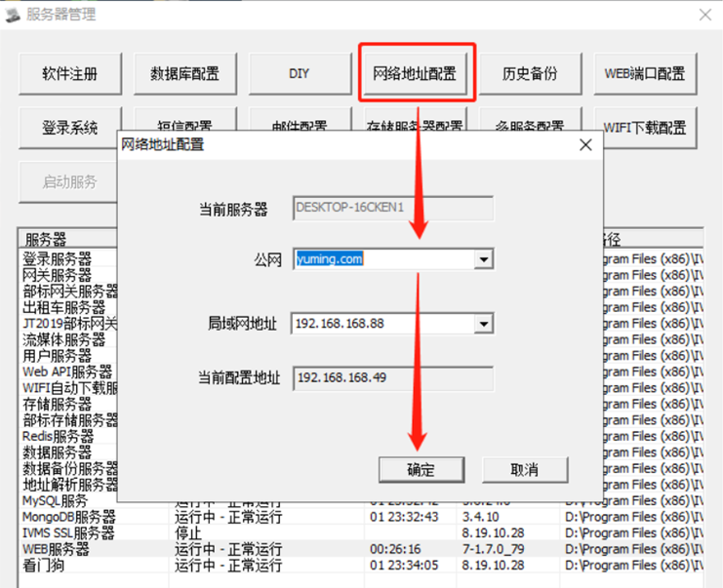Select MySQL服务 row
This screenshot has height=588, width=723.
pyautogui.click(x=69, y=501)
